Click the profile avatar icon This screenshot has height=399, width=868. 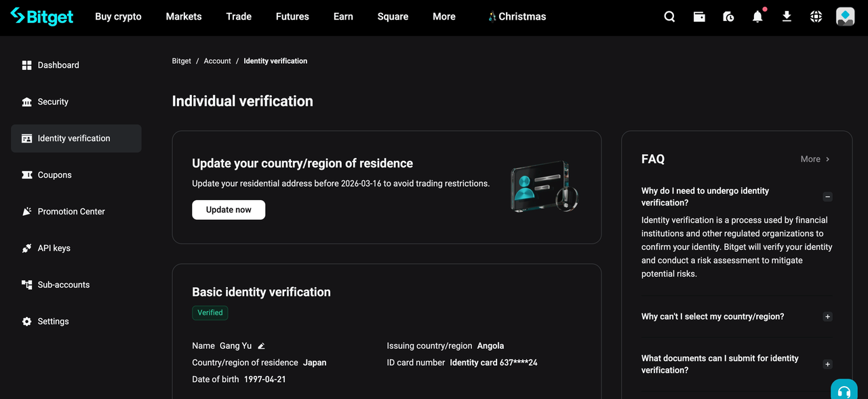845,17
